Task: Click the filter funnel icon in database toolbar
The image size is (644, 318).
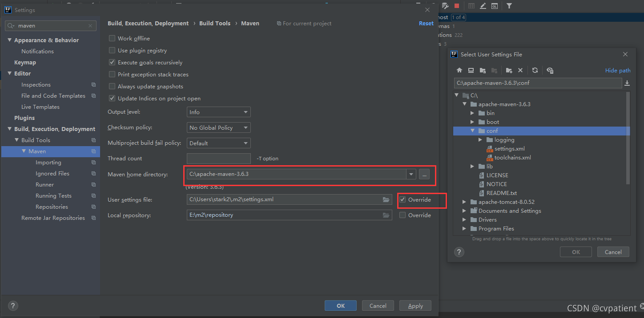Action: coord(509,6)
